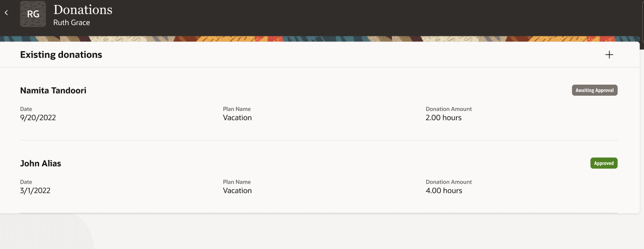Select the 3/1/2022 date value
The image size is (644, 249).
[x=35, y=191]
